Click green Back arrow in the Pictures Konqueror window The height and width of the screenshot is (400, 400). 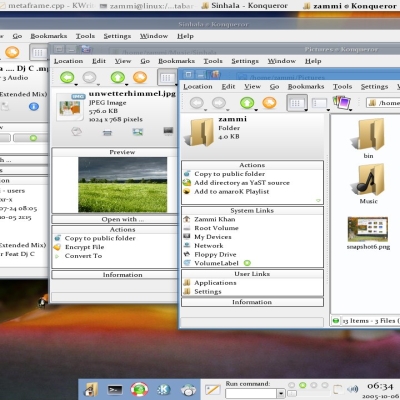[x=67, y=77]
